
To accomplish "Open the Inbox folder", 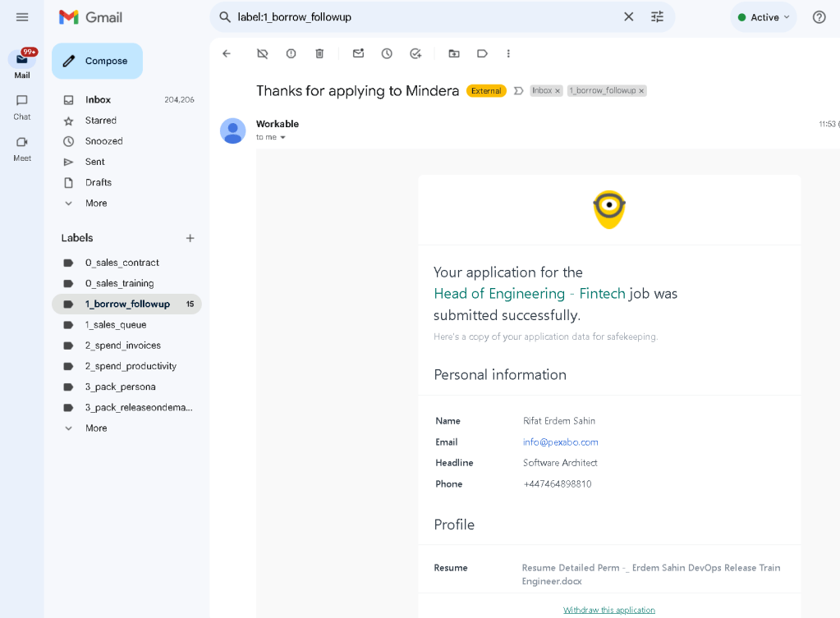I will click(126, 99).
